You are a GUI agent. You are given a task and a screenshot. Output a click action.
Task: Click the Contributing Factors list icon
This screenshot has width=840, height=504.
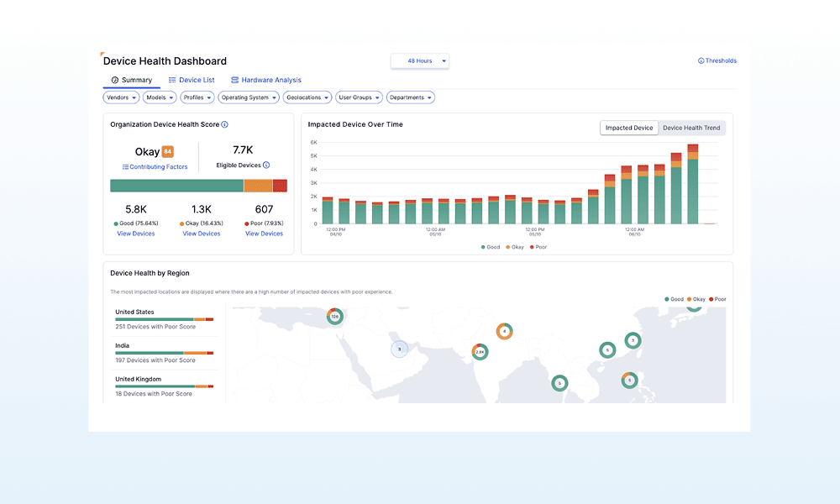pos(125,167)
